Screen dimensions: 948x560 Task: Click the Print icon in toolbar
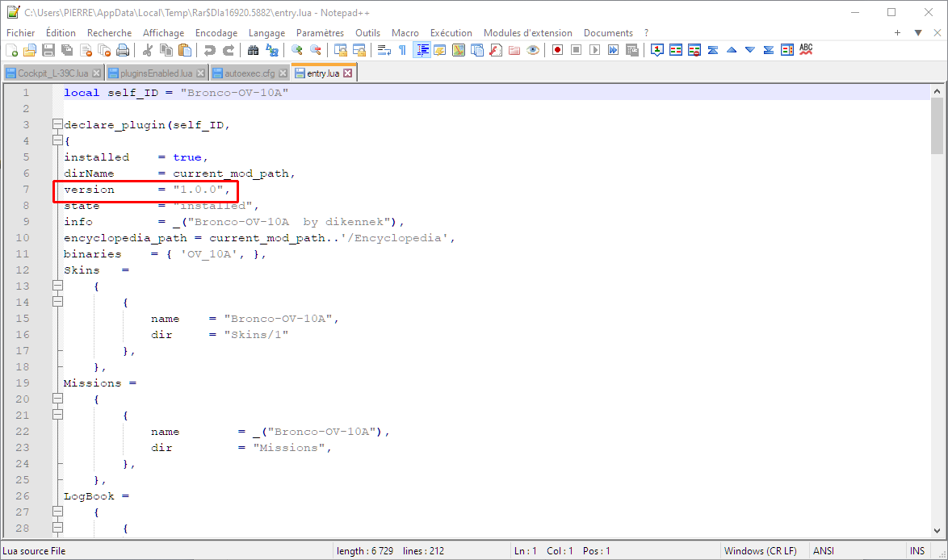[123, 50]
